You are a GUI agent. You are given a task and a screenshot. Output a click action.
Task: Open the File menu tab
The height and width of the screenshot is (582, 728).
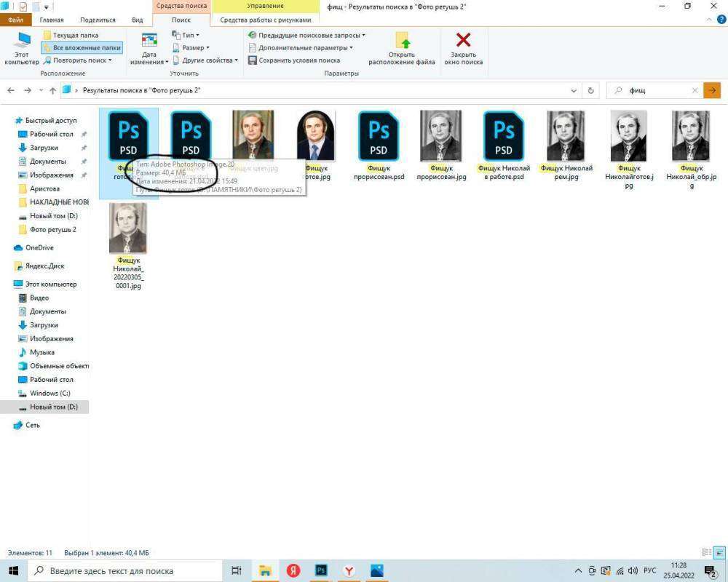point(15,20)
